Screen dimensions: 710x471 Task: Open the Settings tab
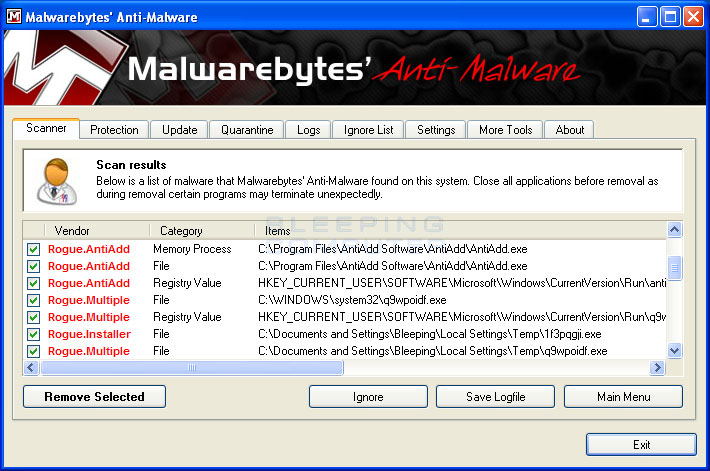click(x=436, y=130)
